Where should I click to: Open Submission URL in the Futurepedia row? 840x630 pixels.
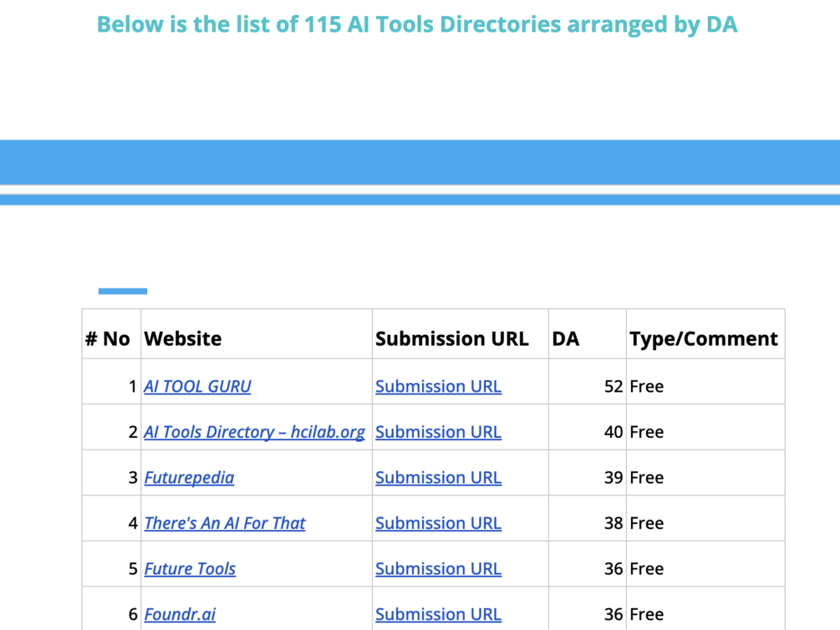click(x=438, y=477)
